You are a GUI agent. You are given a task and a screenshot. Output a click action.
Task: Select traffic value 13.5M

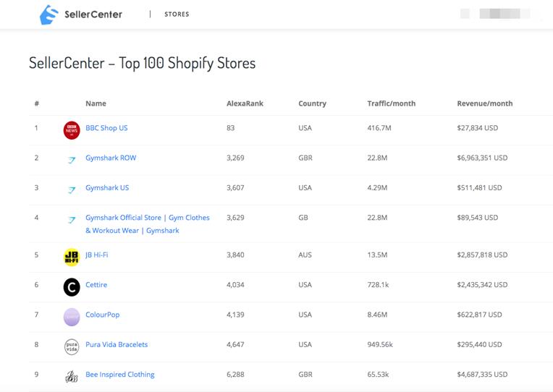click(377, 255)
